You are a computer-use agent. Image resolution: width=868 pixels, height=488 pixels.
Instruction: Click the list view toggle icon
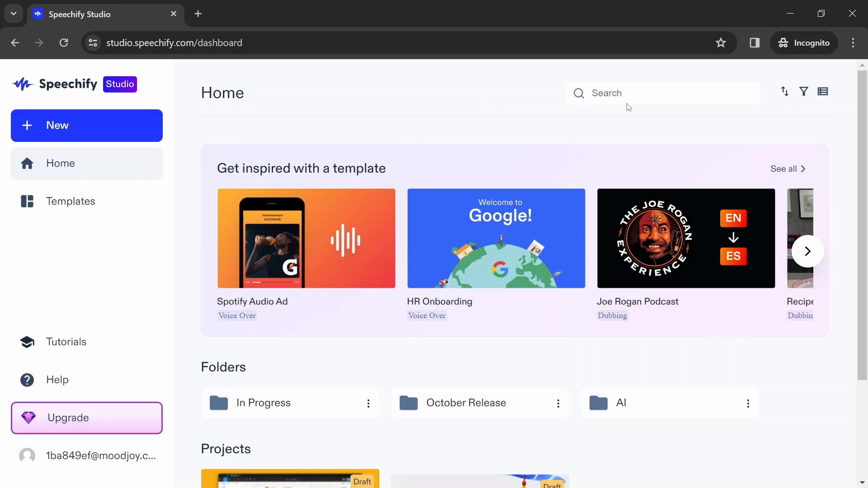coord(823,91)
